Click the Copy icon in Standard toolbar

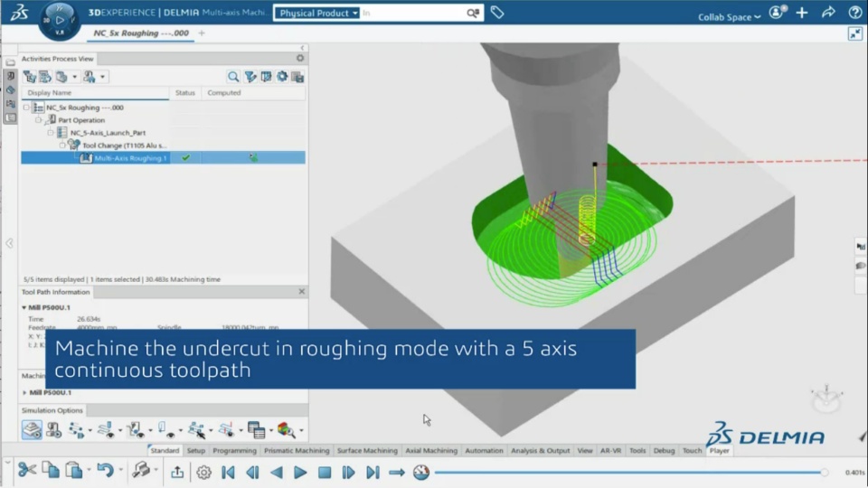[x=51, y=470]
